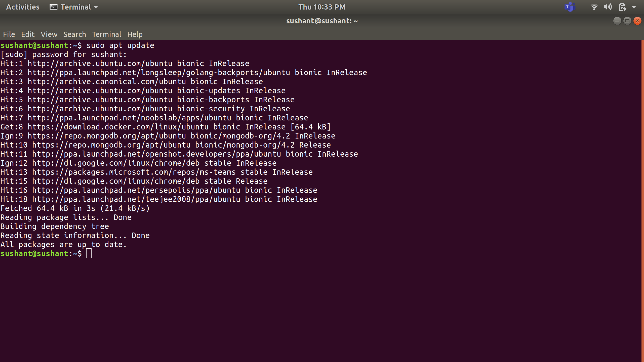
Task: Open the clock and calendar panel
Action: click(x=322, y=7)
